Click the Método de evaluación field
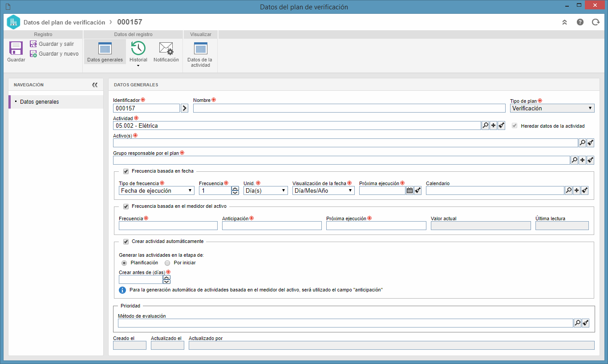Screen dimensions: 608x364 click(x=345, y=323)
